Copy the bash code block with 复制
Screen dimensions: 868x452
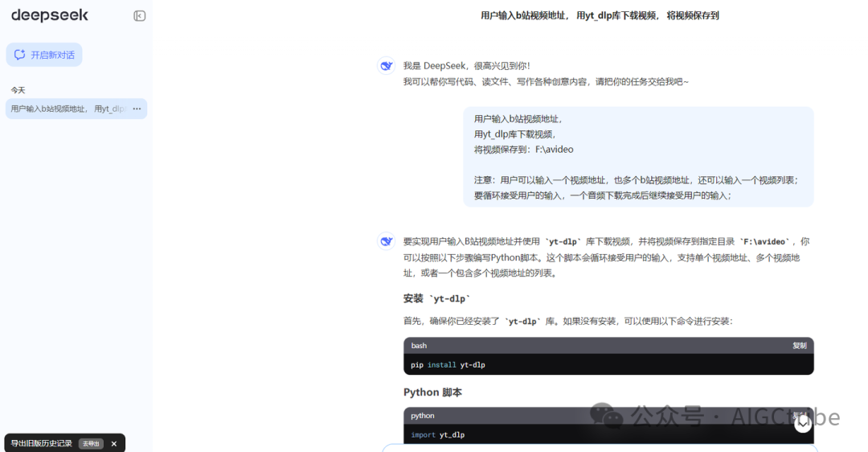click(x=800, y=346)
